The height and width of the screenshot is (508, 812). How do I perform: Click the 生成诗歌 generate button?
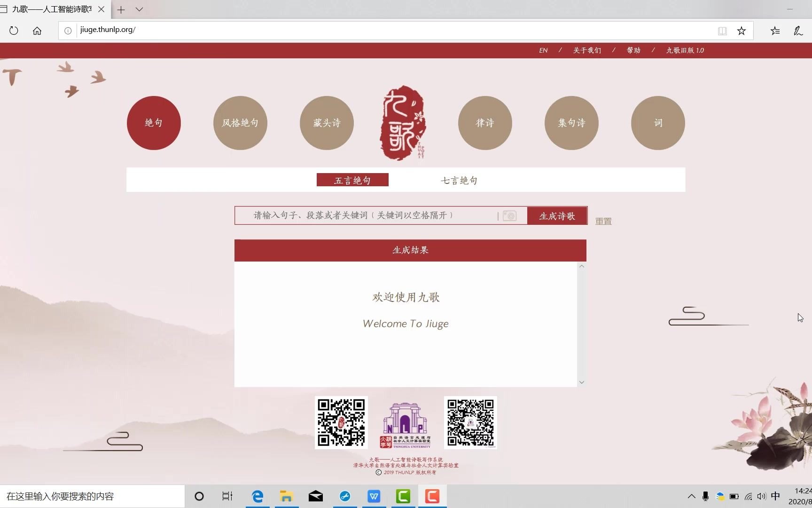557,216
